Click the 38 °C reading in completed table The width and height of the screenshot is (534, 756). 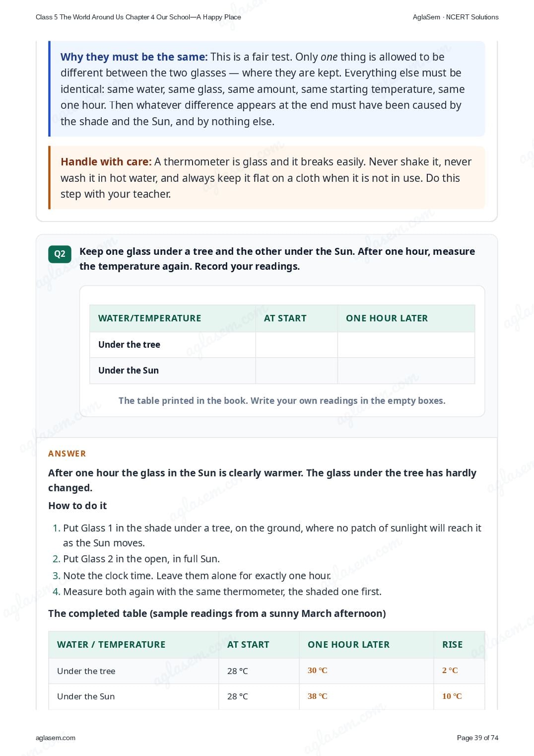pos(318,696)
